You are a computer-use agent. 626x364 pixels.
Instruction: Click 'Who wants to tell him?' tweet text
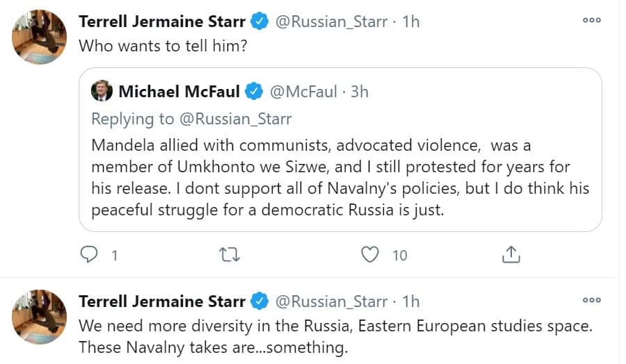click(x=164, y=46)
